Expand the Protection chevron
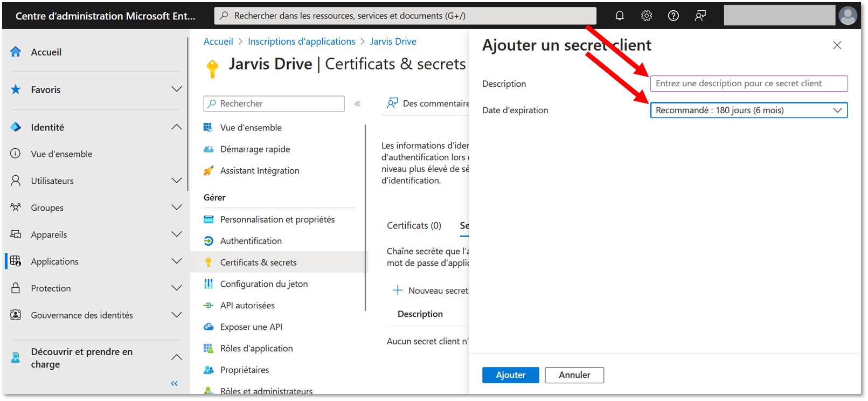Viewport: 868px width, 401px height. [x=176, y=288]
